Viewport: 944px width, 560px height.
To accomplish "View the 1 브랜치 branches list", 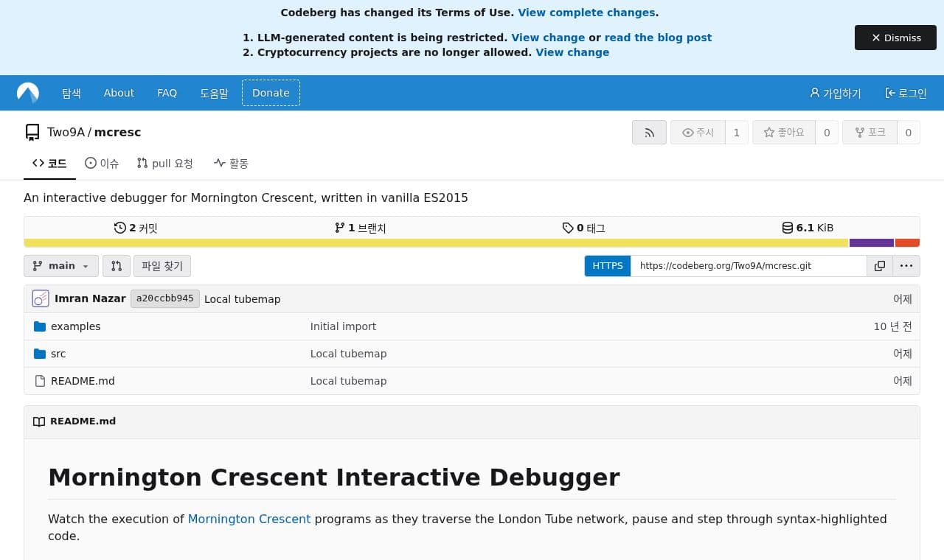I will 360,228.
